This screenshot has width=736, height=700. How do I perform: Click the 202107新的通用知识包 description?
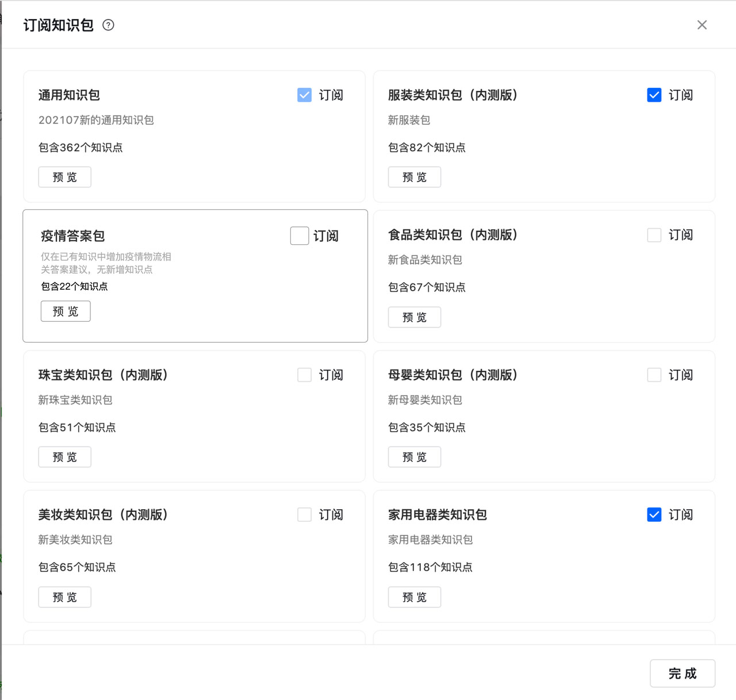click(x=96, y=120)
